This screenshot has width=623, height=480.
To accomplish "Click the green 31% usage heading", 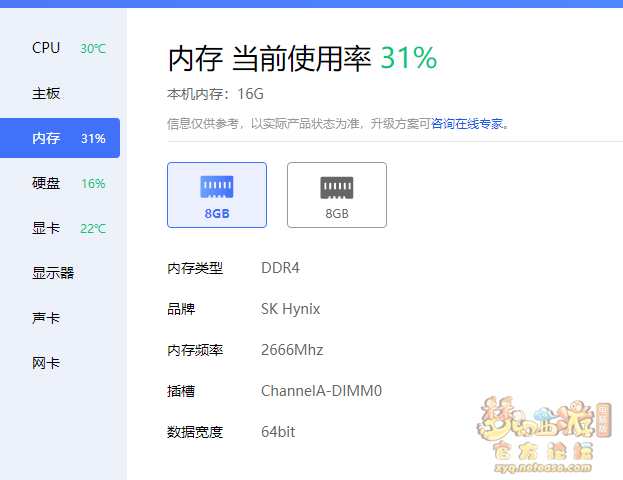I will coord(409,58).
